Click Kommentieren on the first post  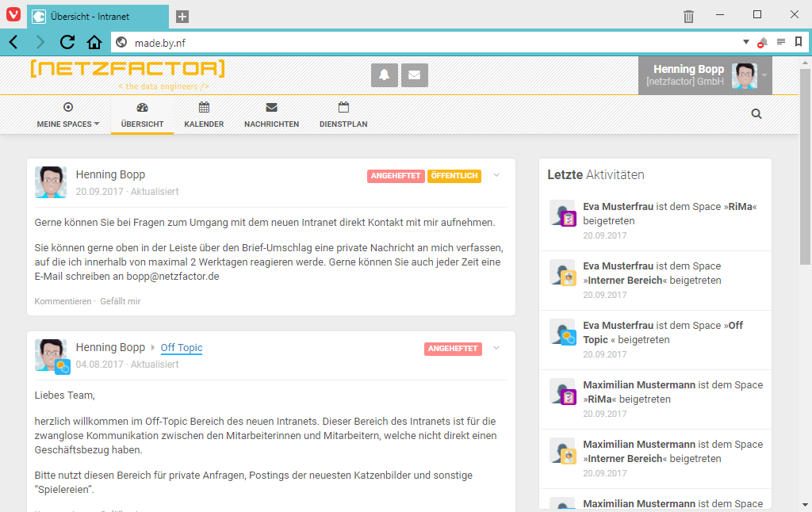click(63, 301)
